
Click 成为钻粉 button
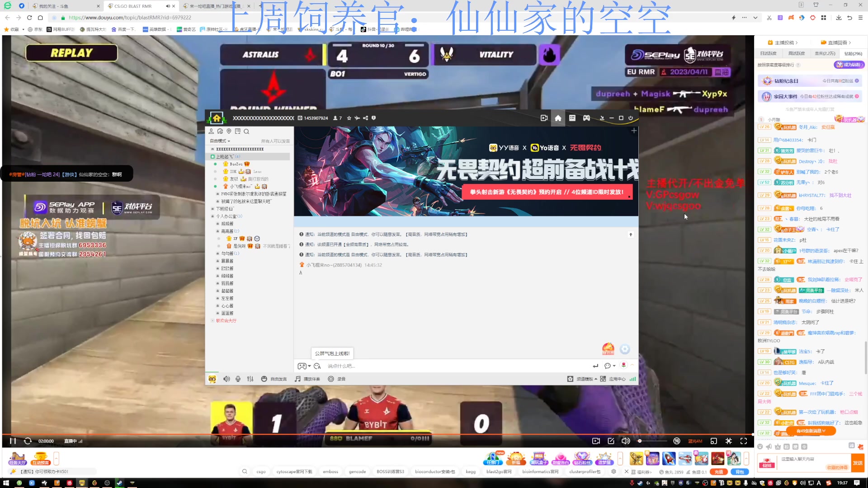tap(849, 65)
